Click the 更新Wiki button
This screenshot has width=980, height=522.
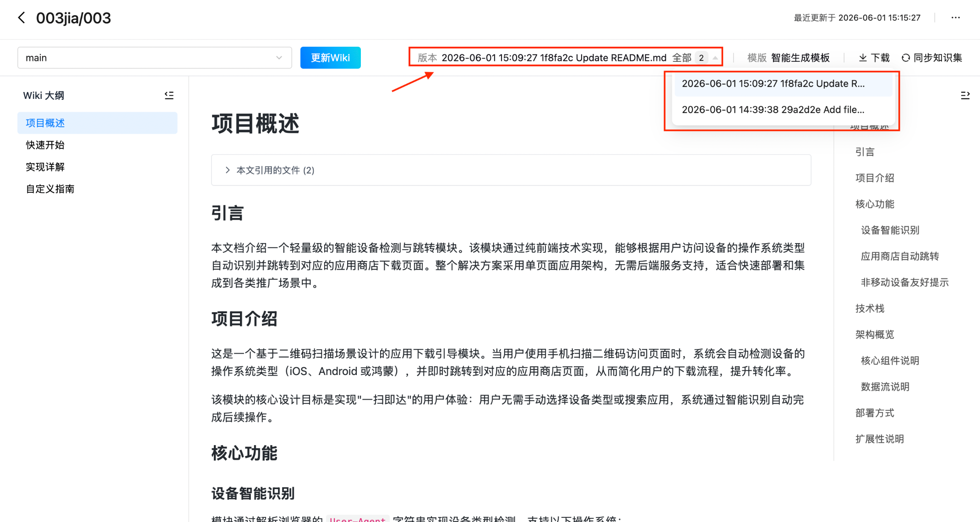(x=330, y=58)
